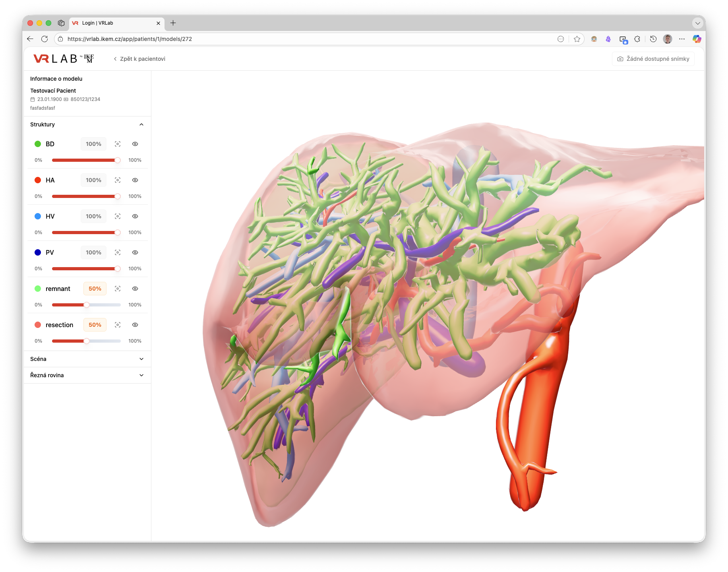Viewport: 728px width, 572px height.
Task: Open a new browser tab
Action: 173,23
